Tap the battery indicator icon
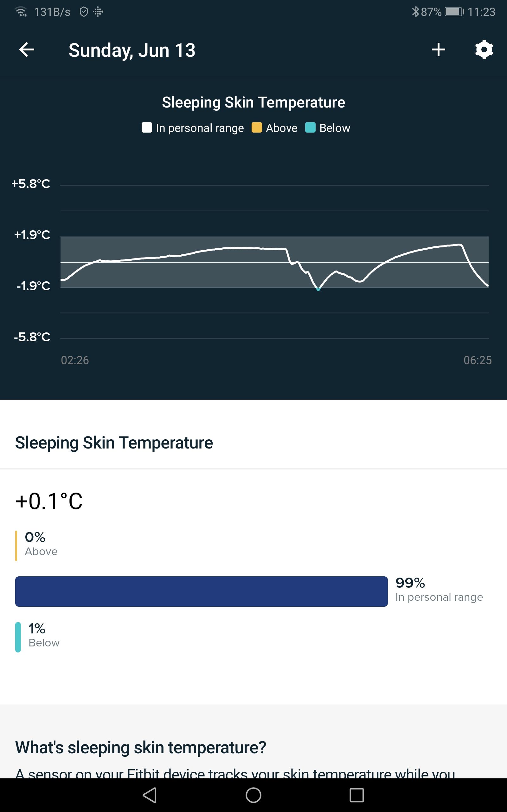Viewport: 507px width, 812px height. (x=454, y=12)
